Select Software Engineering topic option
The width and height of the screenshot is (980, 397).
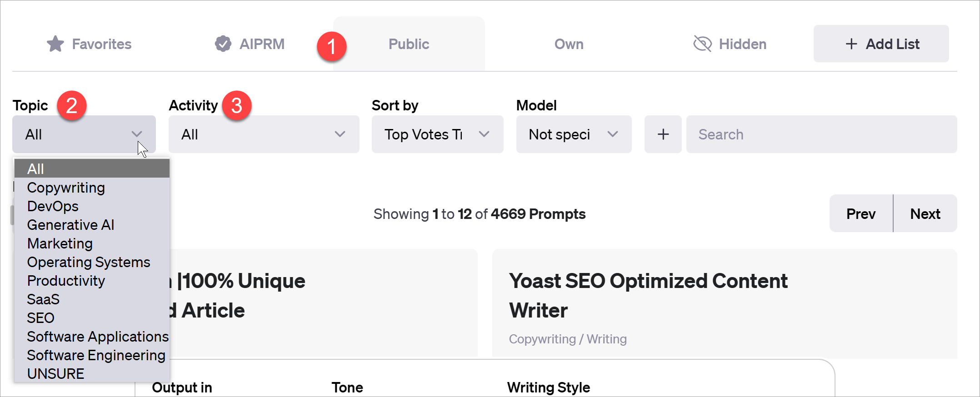(96, 355)
